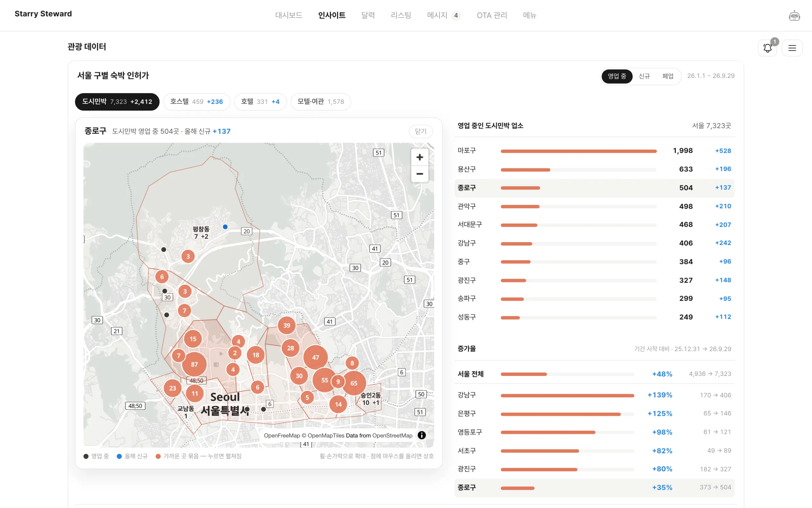Select 은평구 in the 증가율 list
812x508 pixels.
tap(594, 414)
